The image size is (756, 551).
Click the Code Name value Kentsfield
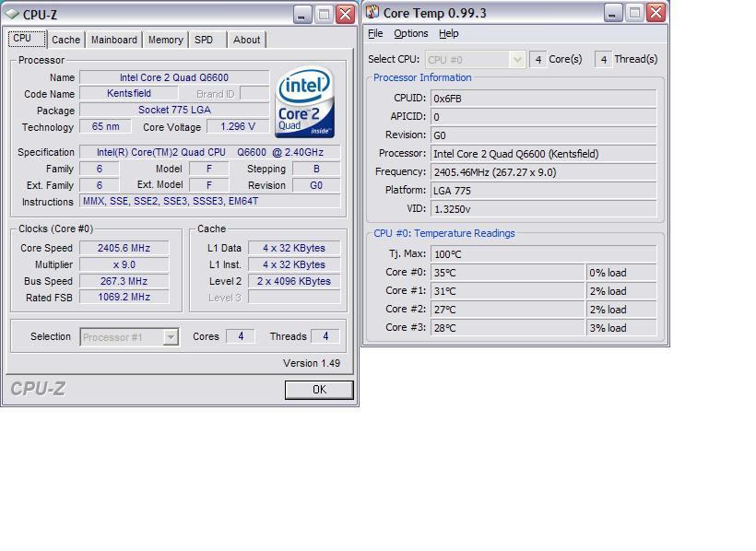coord(129,93)
